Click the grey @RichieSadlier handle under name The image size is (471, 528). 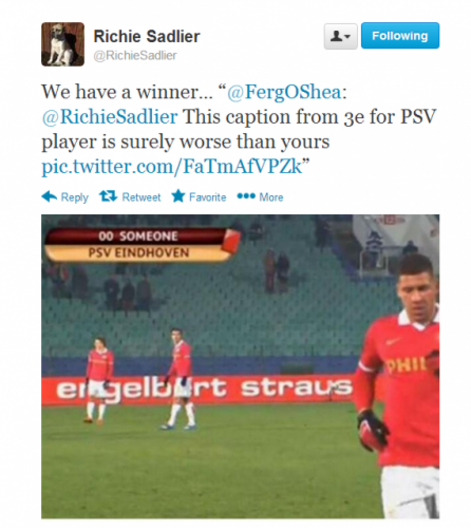(x=135, y=56)
